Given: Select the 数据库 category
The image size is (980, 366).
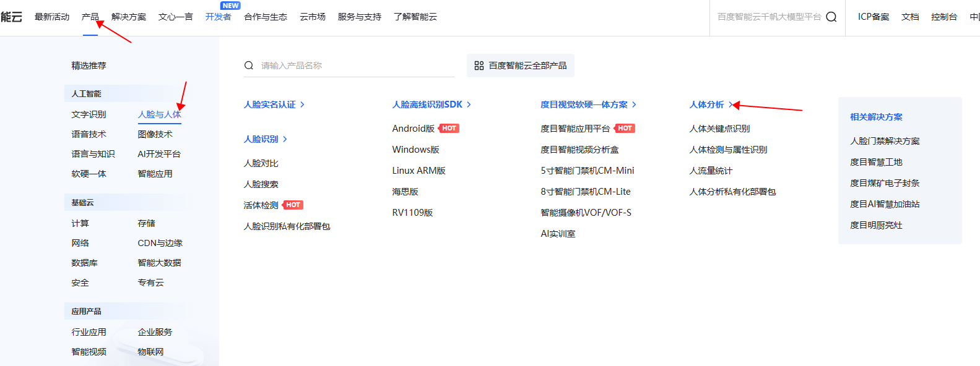Looking at the screenshot, I should click(84, 263).
